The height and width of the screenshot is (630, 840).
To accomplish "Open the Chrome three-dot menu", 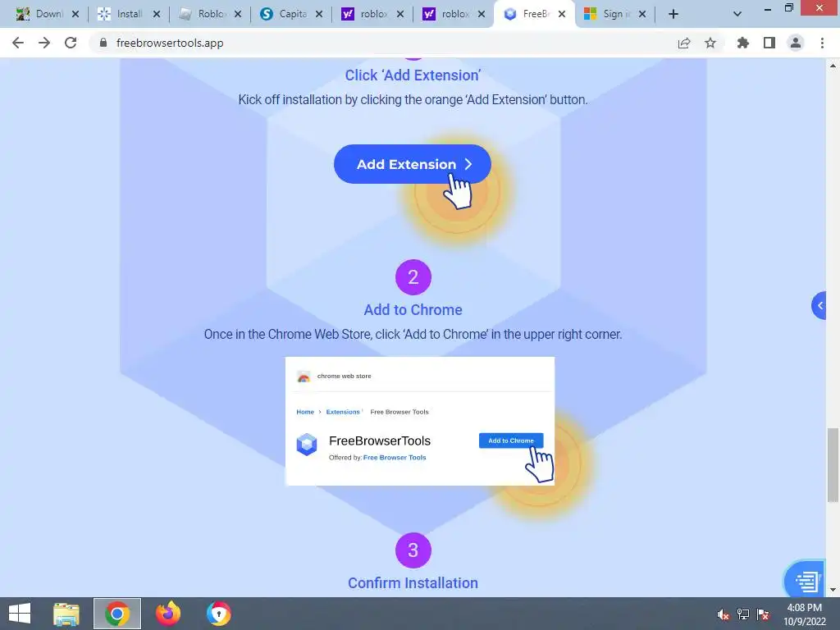I will pyautogui.click(x=822, y=43).
